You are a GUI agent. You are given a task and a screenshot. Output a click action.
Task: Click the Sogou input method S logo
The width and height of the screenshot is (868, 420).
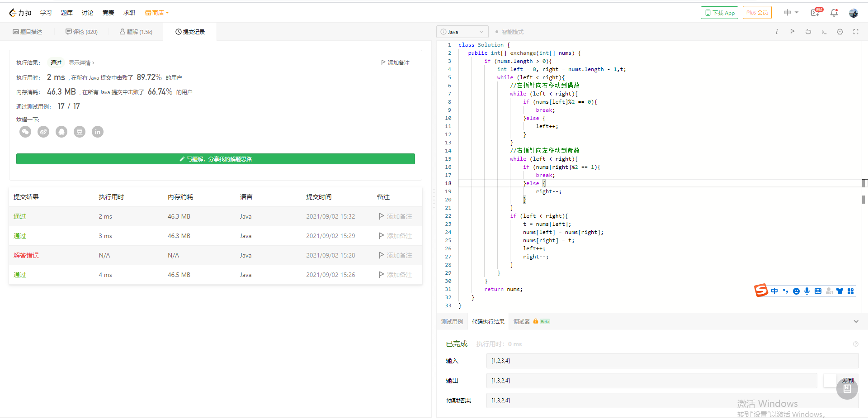pyautogui.click(x=761, y=290)
